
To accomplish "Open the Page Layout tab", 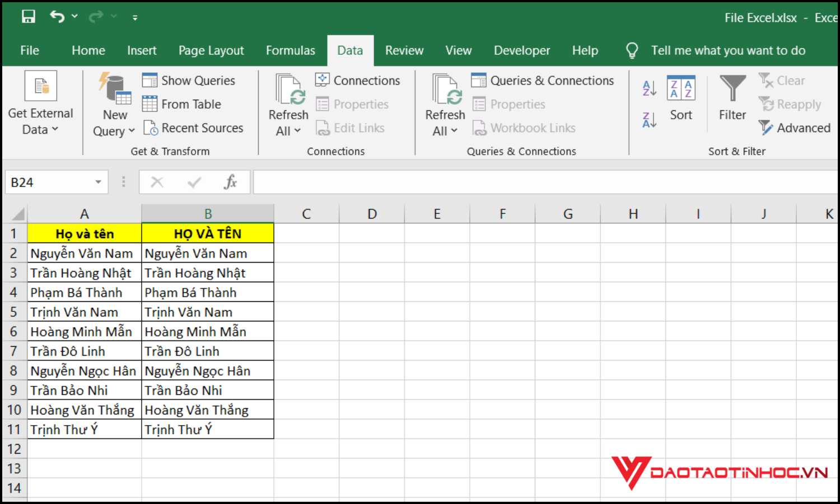I will point(211,50).
